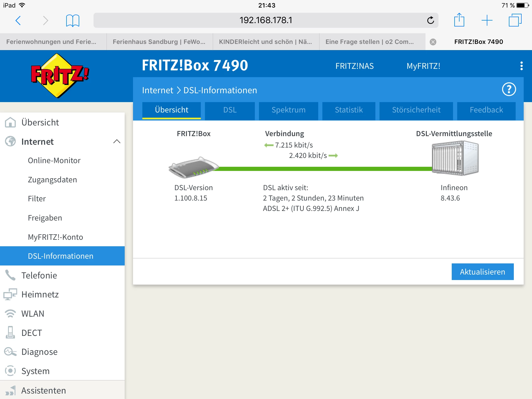Tap the Safari forward arrow

click(45, 21)
